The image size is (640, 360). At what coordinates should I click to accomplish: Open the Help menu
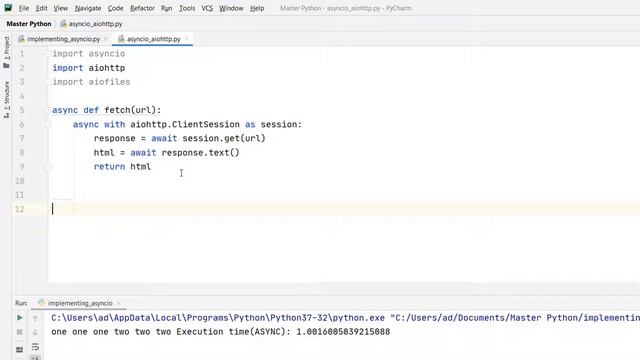(x=257, y=8)
